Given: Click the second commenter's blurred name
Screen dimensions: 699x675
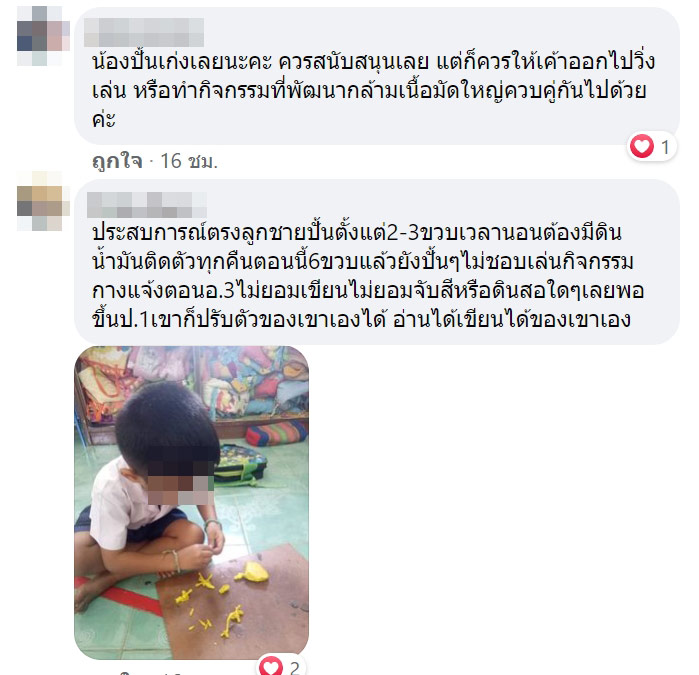Looking at the screenshot, I should (146, 205).
